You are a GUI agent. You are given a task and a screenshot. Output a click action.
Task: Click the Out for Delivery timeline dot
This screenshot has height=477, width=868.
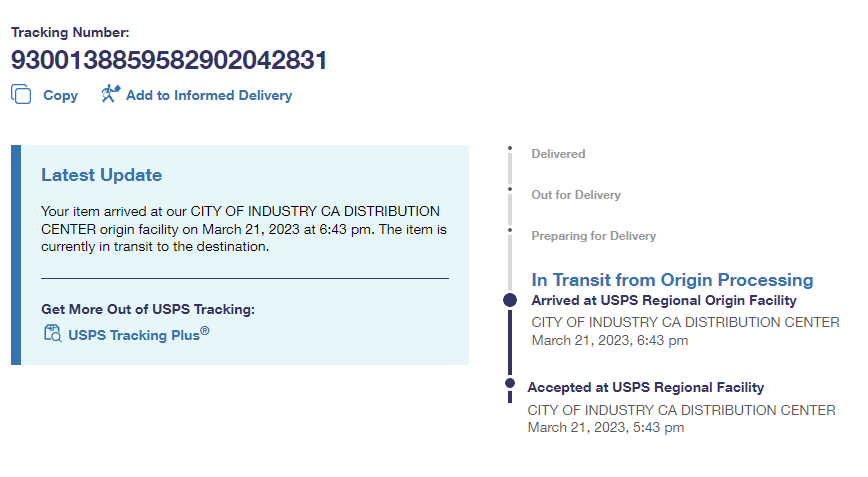point(510,190)
